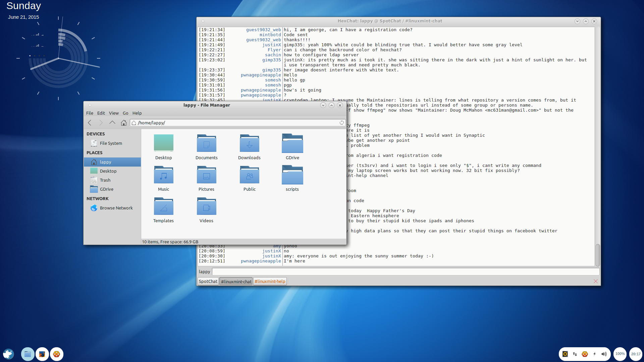Click nickname sachin in chat log
The height and width of the screenshot is (362, 644).
pos(273,55)
